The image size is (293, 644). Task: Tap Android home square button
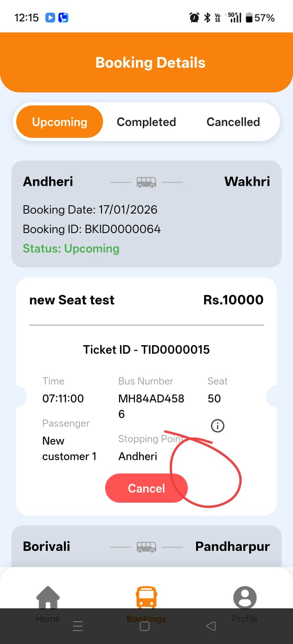(x=145, y=626)
